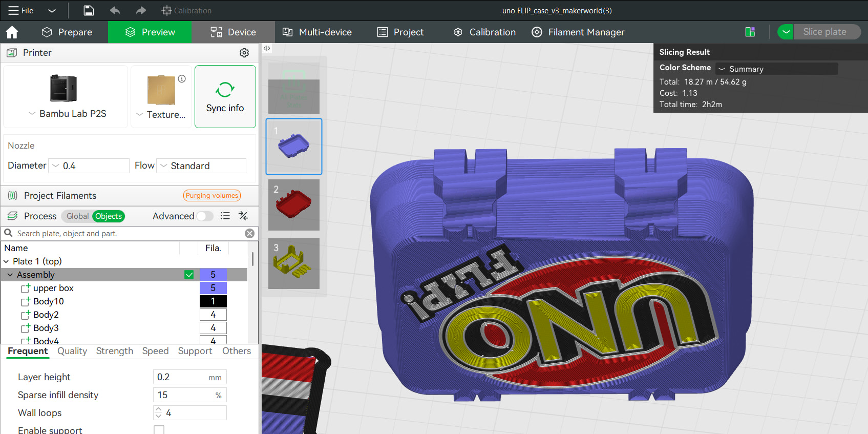Open the Flow Standard dropdown
868x434 pixels.
(201, 166)
